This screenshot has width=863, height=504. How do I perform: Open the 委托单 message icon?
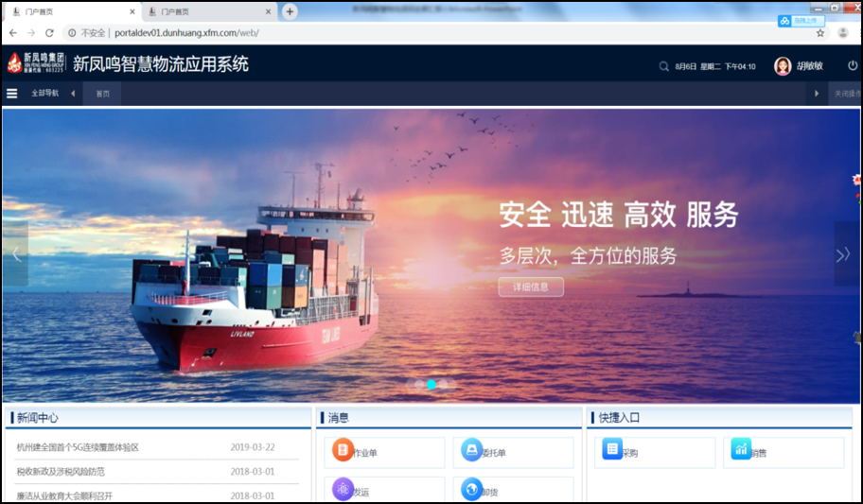point(472,451)
